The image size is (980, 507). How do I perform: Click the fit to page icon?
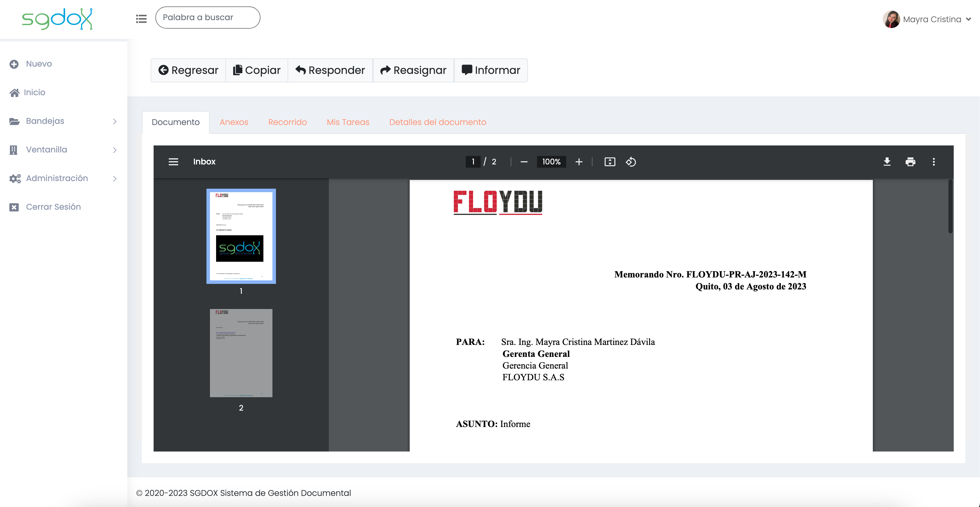[610, 162]
